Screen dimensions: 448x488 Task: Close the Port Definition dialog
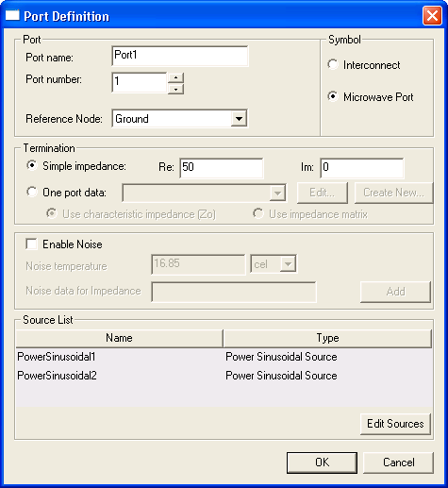[x=432, y=15]
